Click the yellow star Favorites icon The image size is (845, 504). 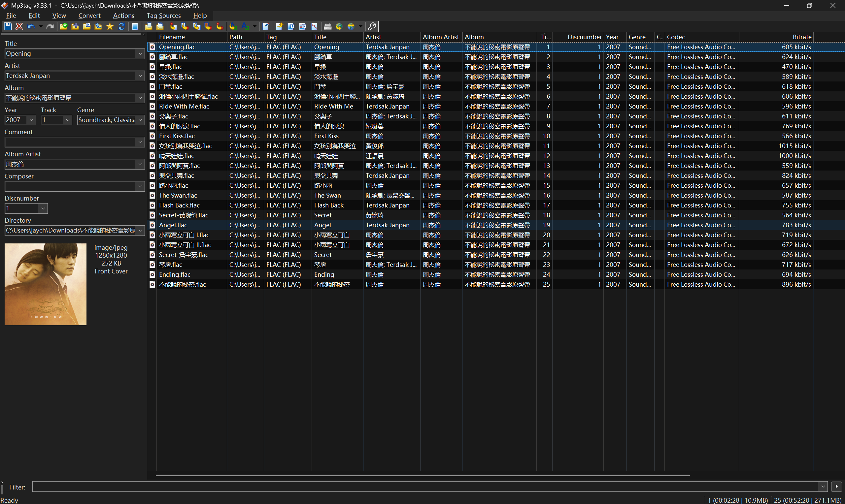point(110,26)
